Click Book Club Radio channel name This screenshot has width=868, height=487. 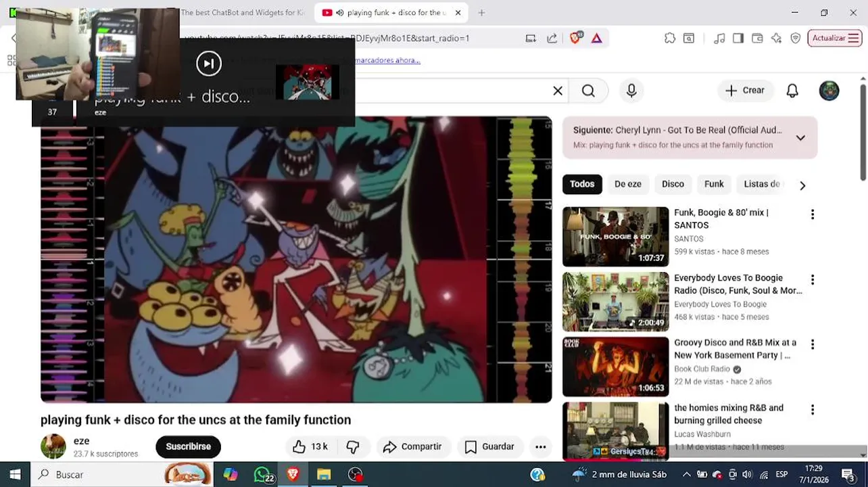click(x=702, y=369)
